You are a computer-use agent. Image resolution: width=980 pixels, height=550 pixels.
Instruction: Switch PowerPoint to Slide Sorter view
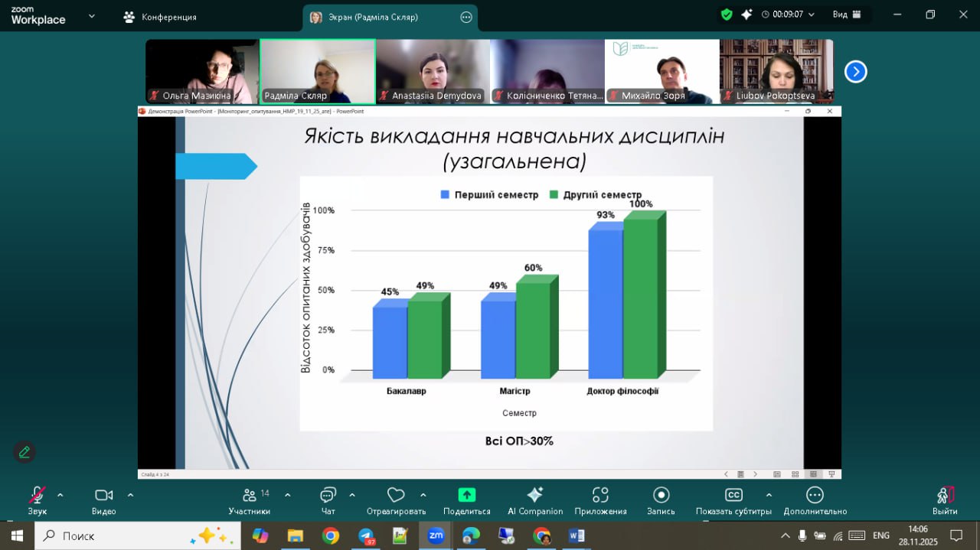pyautogui.click(x=795, y=474)
